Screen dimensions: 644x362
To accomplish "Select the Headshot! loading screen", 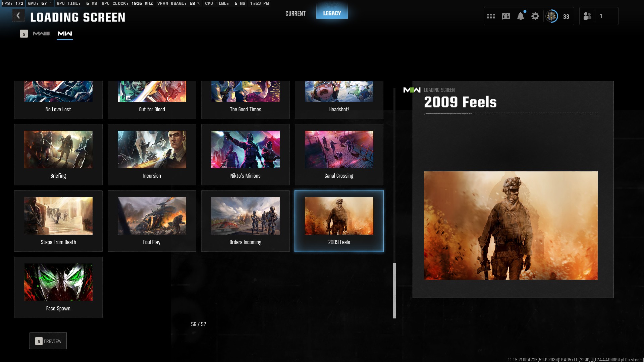I will 339,100.
